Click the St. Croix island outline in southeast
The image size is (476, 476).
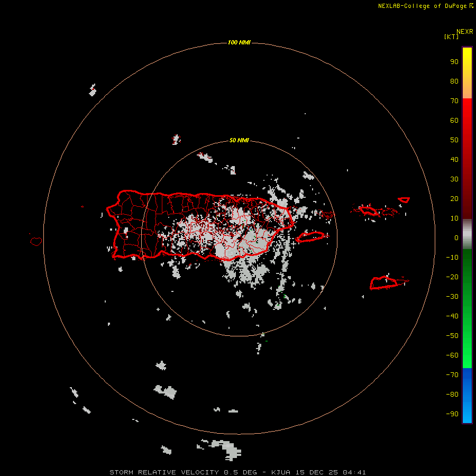coord(383,283)
